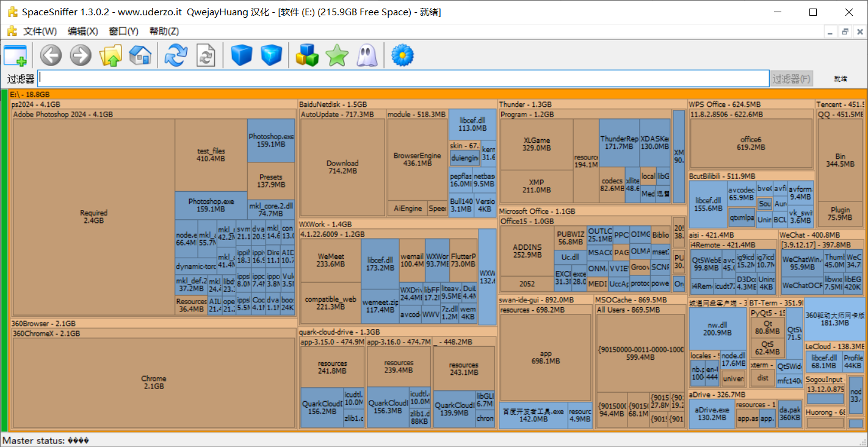Select the Bin 344.5MB block
Image resolution: width=868 pixels, height=447 pixels.
coord(840,160)
